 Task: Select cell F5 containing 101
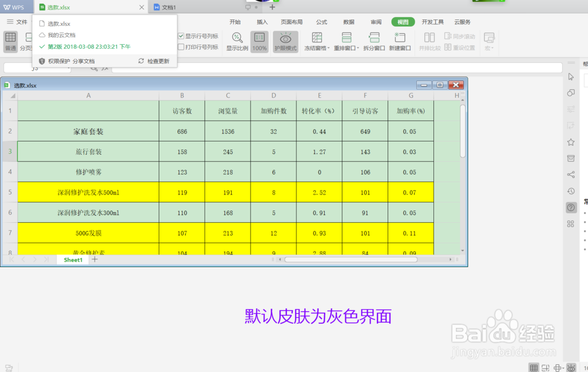click(365, 192)
